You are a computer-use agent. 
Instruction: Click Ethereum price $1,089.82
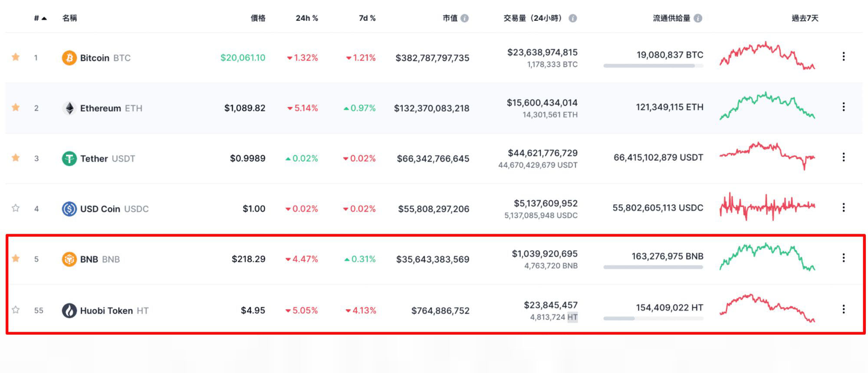click(245, 108)
